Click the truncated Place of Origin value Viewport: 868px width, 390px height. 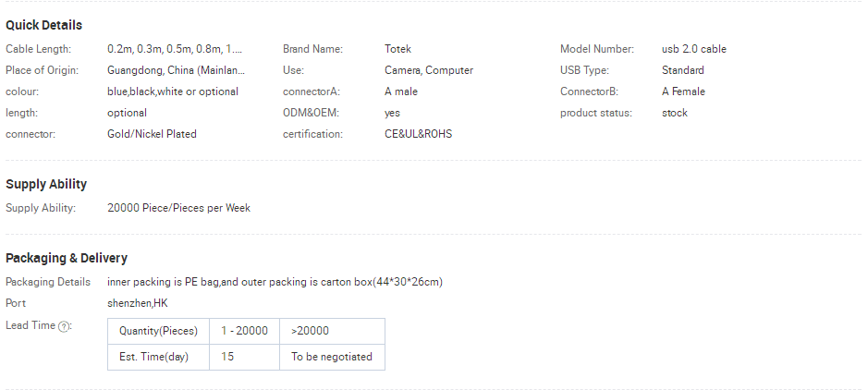coord(176,70)
